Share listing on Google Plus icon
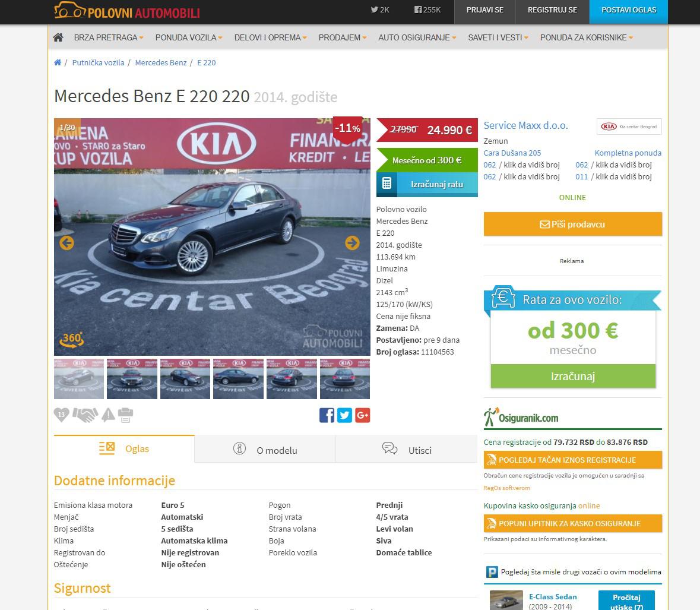 pyautogui.click(x=362, y=415)
